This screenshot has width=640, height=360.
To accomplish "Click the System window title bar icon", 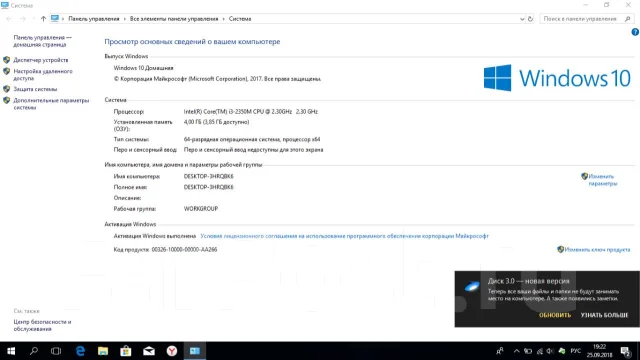I will pos(4,5).
